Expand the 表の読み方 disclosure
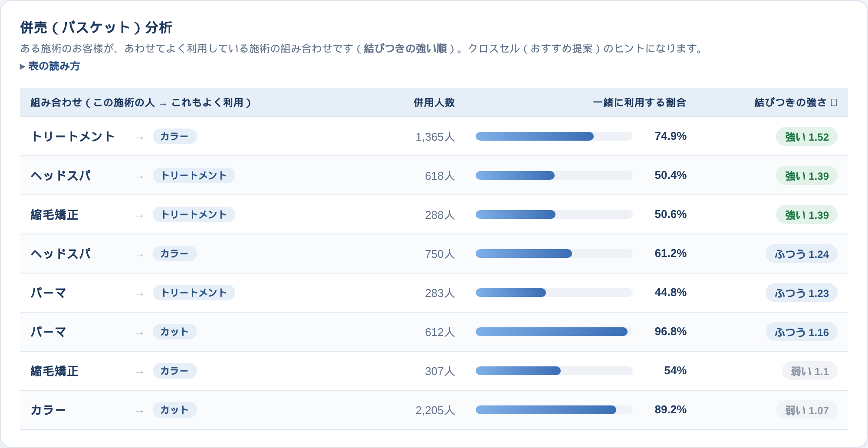 coord(50,66)
